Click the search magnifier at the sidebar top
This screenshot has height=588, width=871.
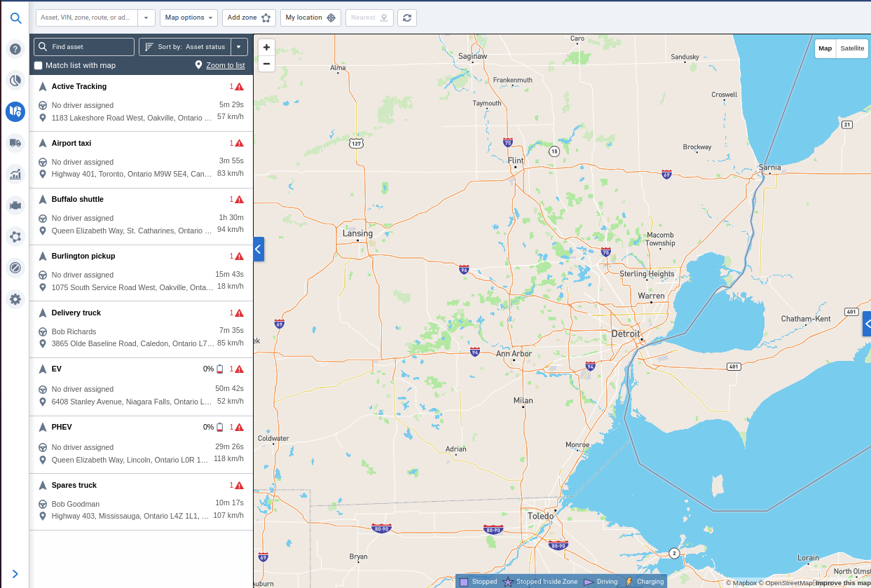coord(15,18)
